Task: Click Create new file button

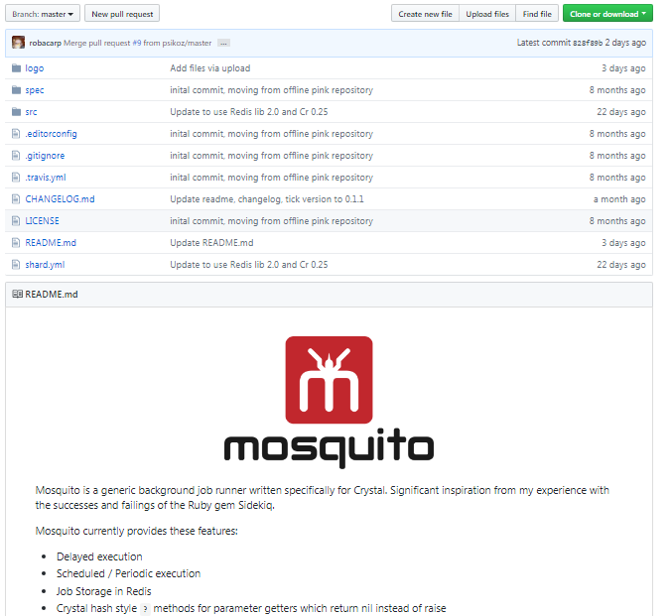Action: (x=425, y=14)
